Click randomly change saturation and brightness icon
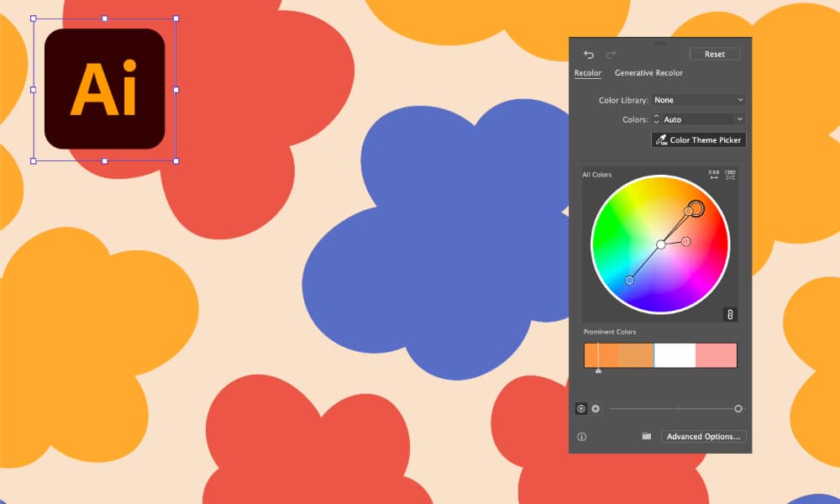Screen dimensions: 840x504 (730, 175)
